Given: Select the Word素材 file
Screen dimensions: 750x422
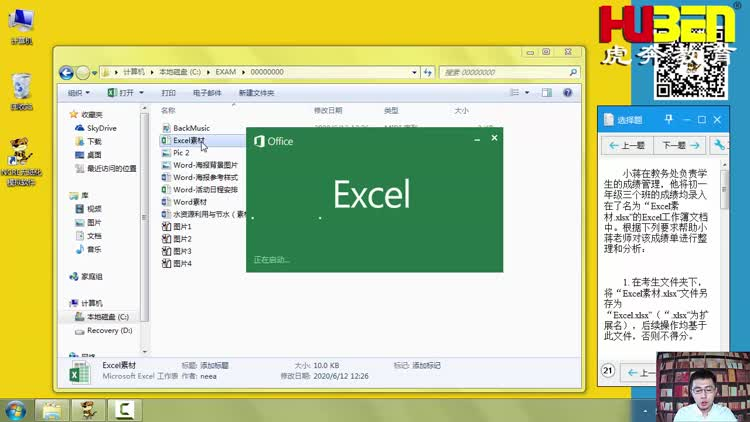Looking at the screenshot, I should 190,201.
